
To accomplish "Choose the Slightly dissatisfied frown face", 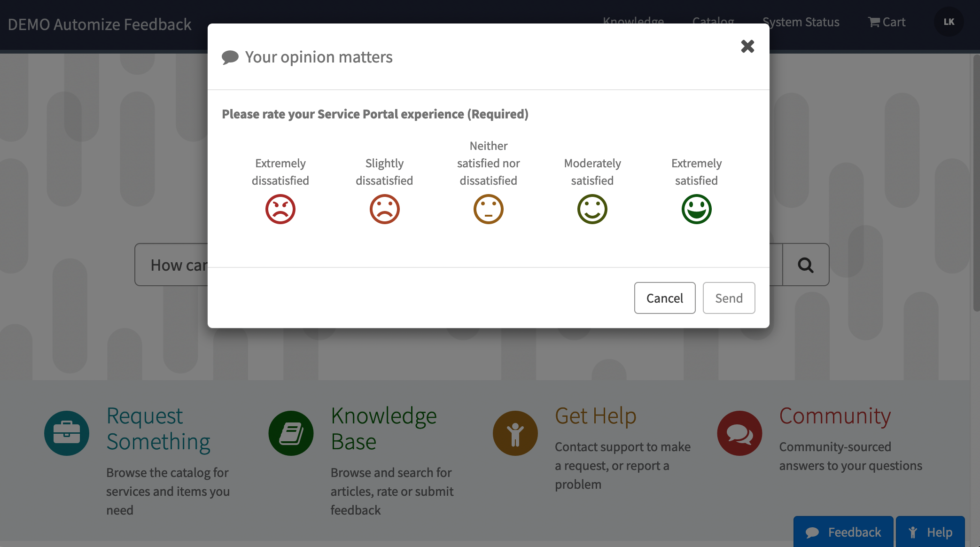I will (384, 209).
